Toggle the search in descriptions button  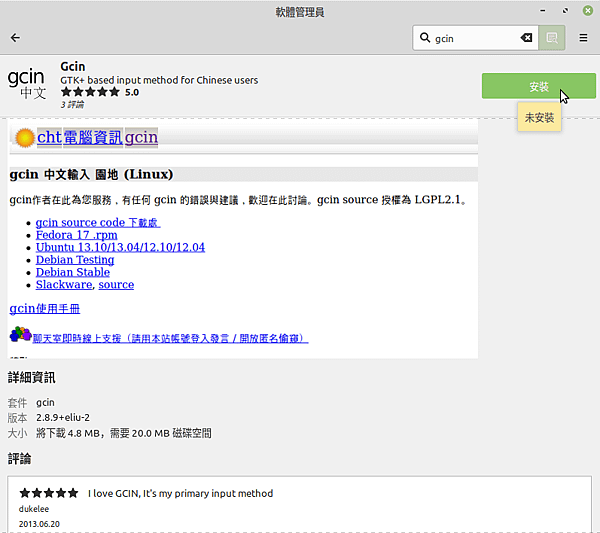[552, 37]
